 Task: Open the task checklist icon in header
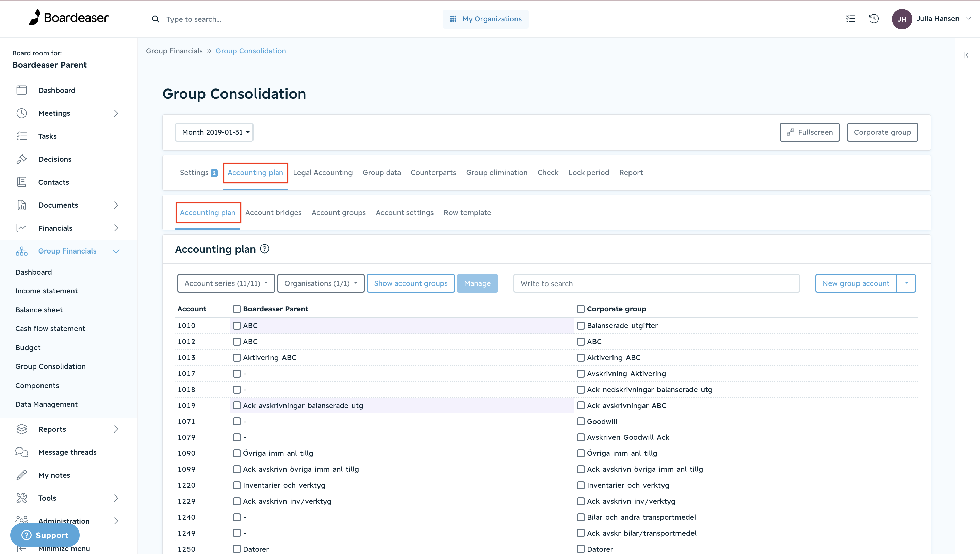click(x=850, y=19)
